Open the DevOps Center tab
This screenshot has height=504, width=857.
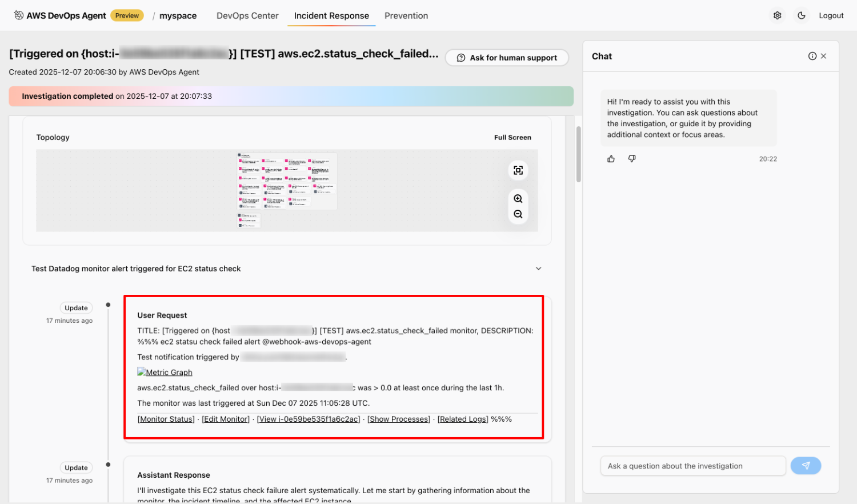point(247,15)
